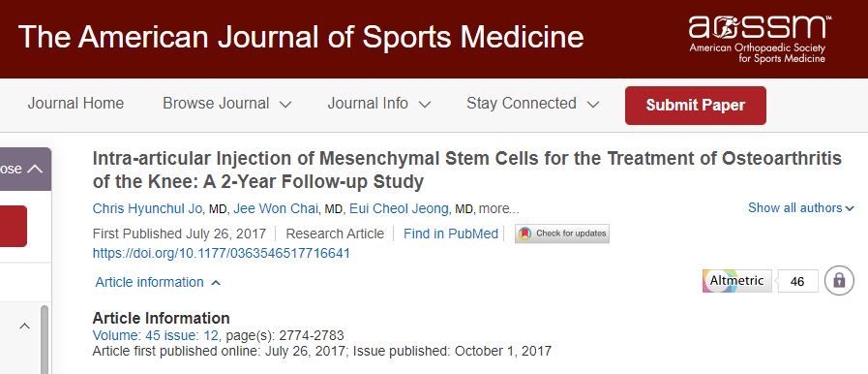The width and height of the screenshot is (868, 374).
Task: Show all authors of the article
Action: [801, 207]
